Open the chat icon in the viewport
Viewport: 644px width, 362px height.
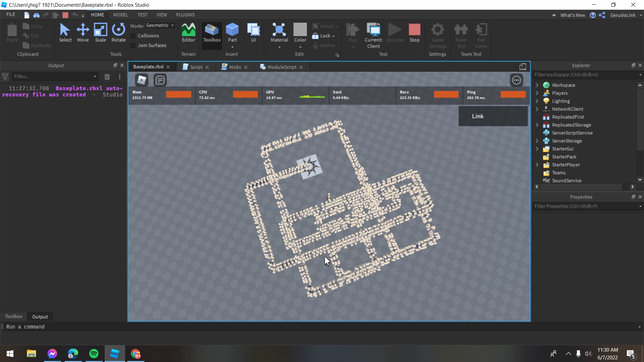pos(160,80)
